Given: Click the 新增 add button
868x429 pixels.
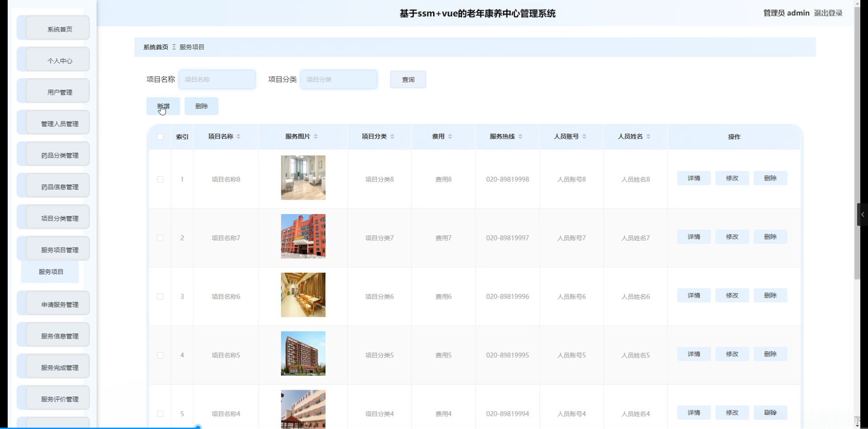Looking at the screenshot, I should 163,106.
